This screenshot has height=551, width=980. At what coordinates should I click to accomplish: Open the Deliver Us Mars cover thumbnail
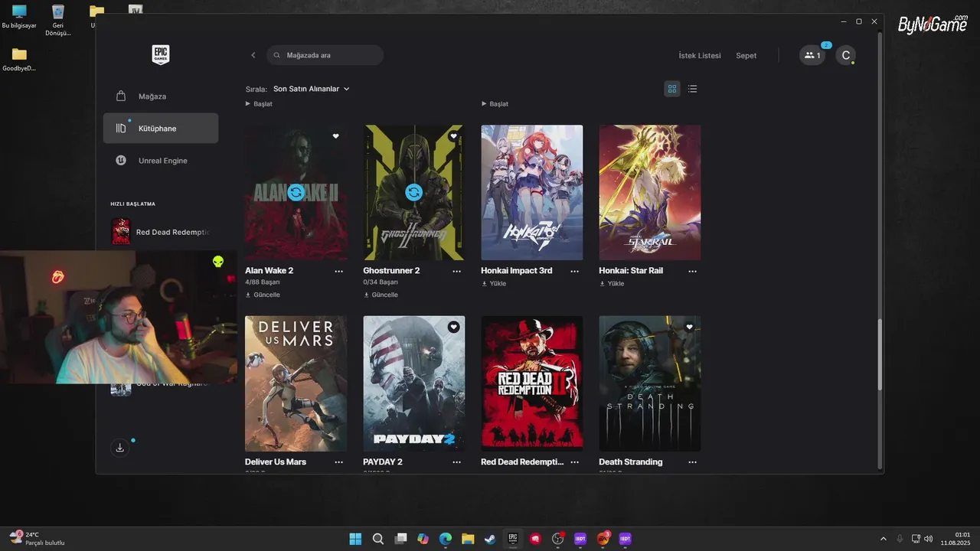pos(296,383)
